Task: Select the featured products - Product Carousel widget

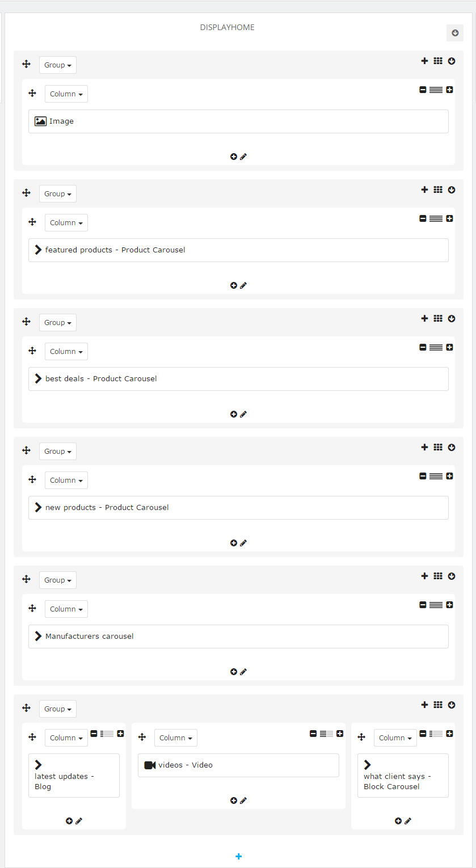Action: 238,250
